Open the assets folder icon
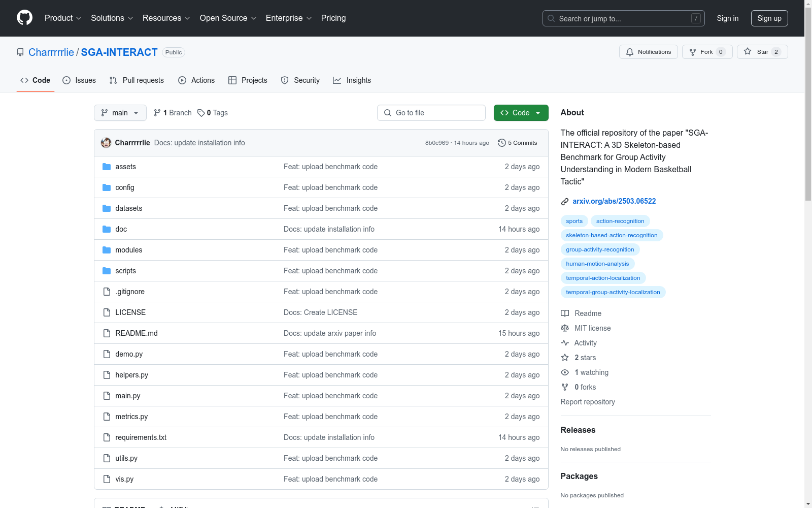 107,167
